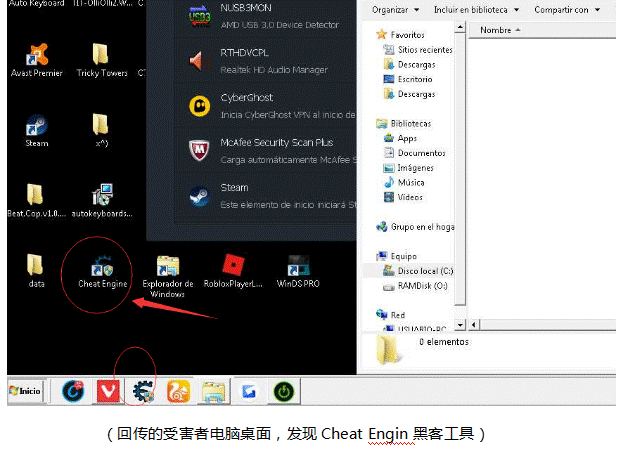Launch the Cheat Engine desktop shortcut
Viewport: 623px width, 456px height.
(103, 272)
